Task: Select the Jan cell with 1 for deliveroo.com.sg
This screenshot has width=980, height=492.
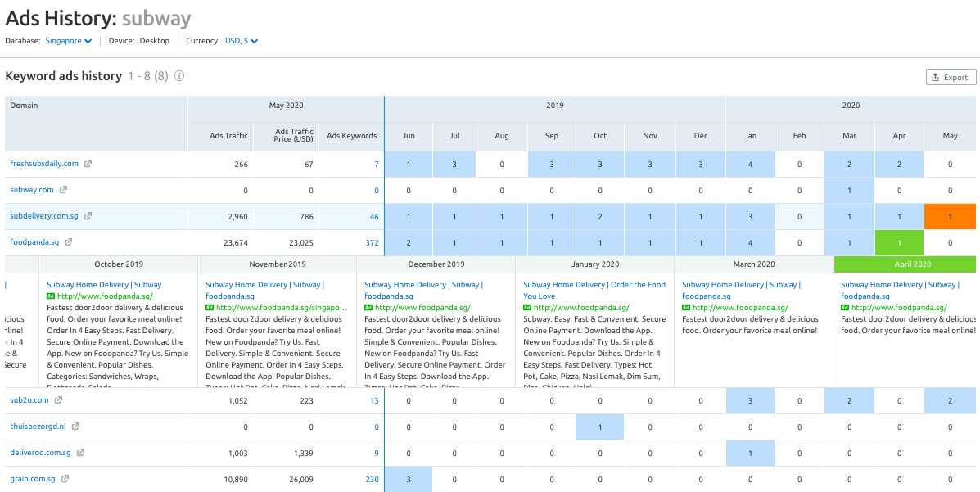Action: tap(750, 454)
